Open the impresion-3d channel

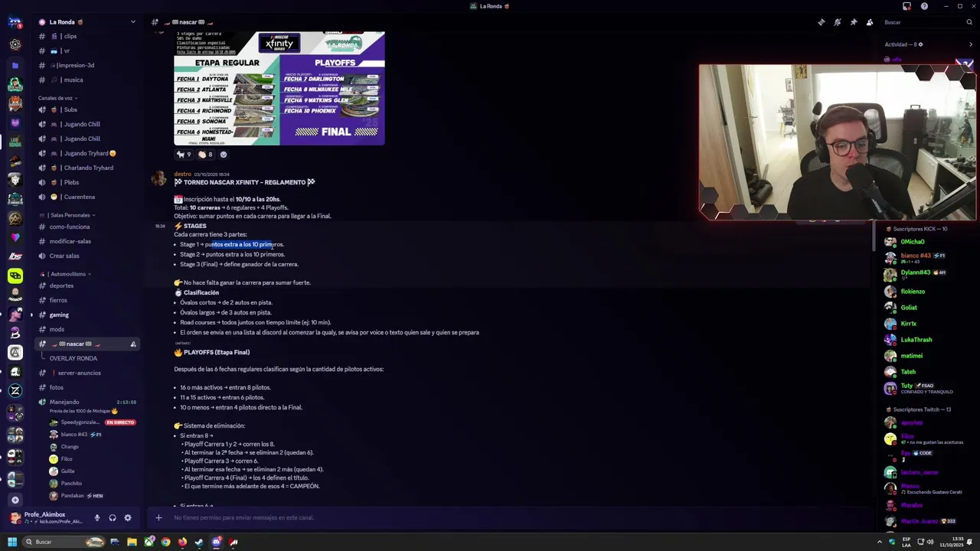coord(88,65)
